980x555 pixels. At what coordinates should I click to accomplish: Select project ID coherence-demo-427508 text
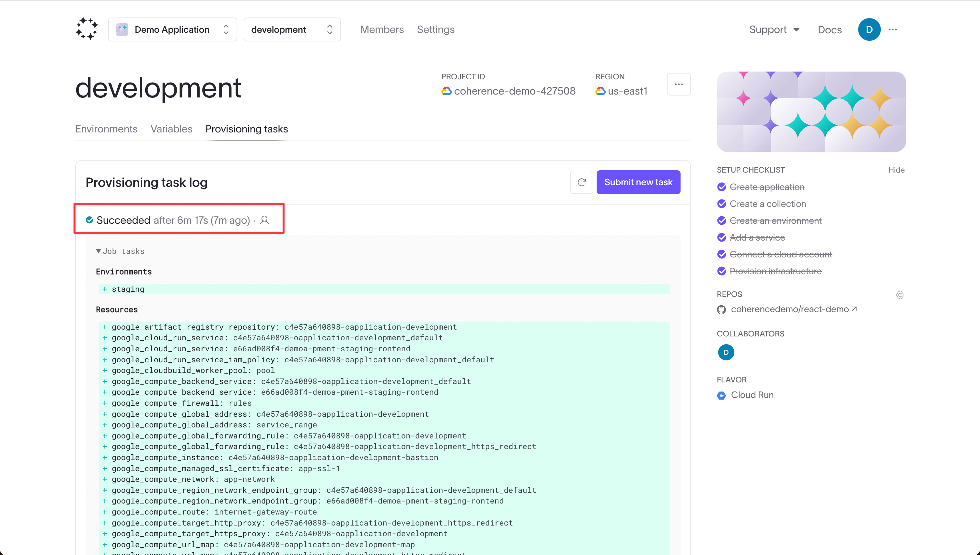click(515, 91)
